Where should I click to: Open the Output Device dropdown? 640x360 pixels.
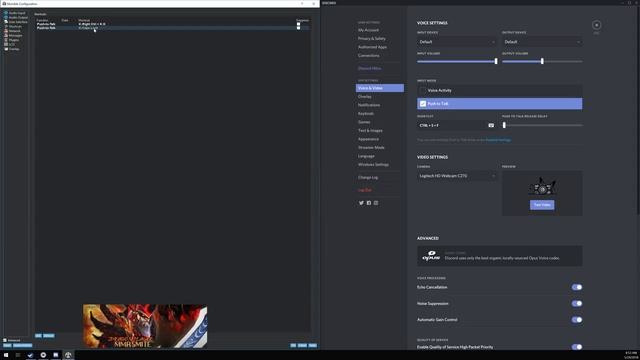[x=542, y=42]
